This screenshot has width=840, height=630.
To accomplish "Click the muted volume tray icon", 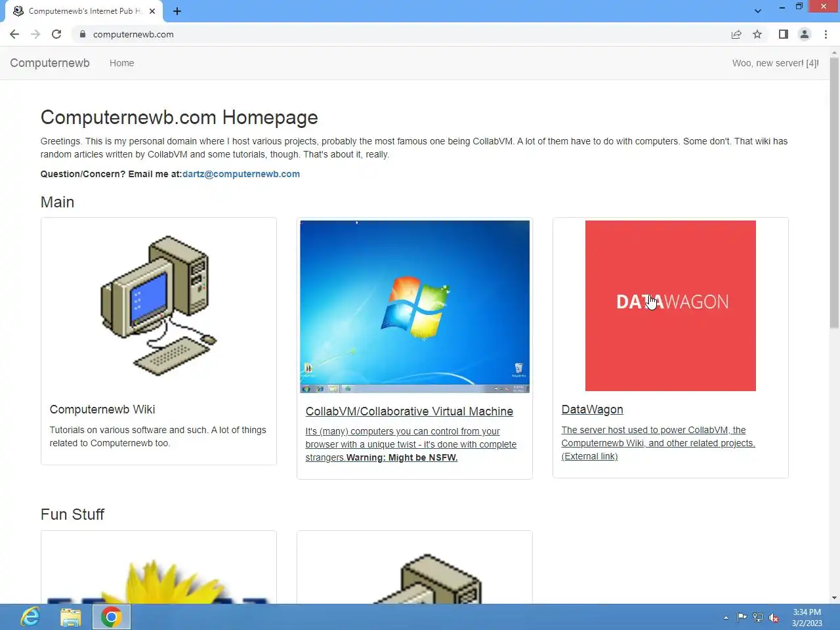I will [774, 618].
